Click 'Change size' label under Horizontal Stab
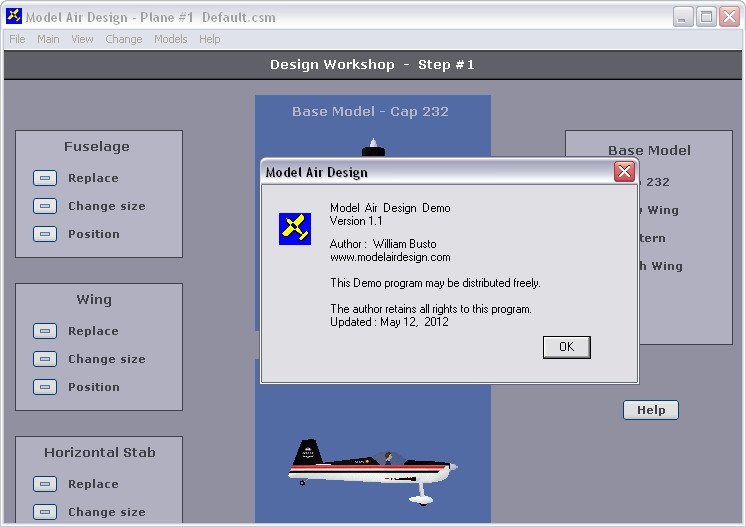Viewport: 746px width, 527px height. coord(107,512)
